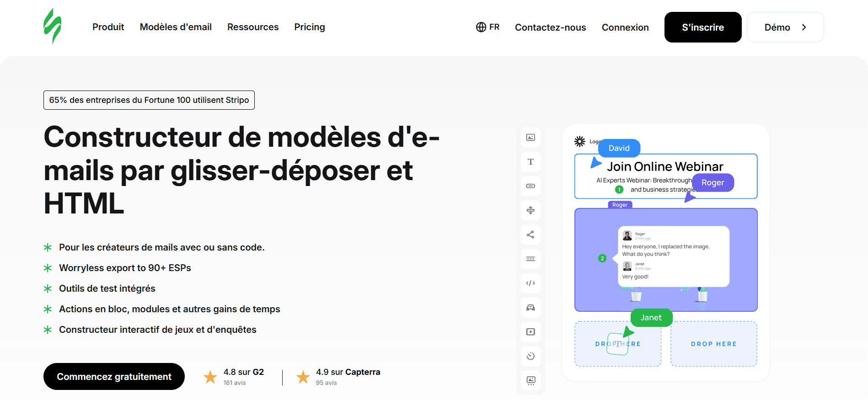Viewport: 868px width, 400px height.
Task: Select the Text block icon in editor sidebar
Action: [x=530, y=161]
